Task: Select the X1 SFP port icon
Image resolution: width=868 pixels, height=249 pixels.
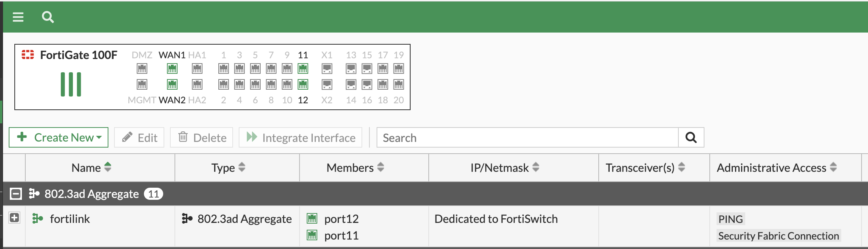Action: point(327,68)
